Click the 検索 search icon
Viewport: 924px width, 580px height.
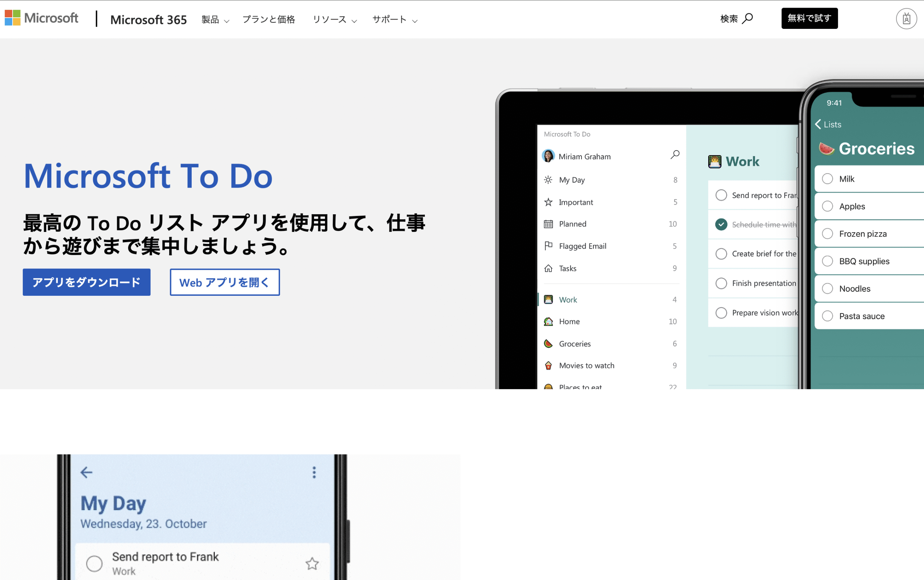[x=747, y=18]
